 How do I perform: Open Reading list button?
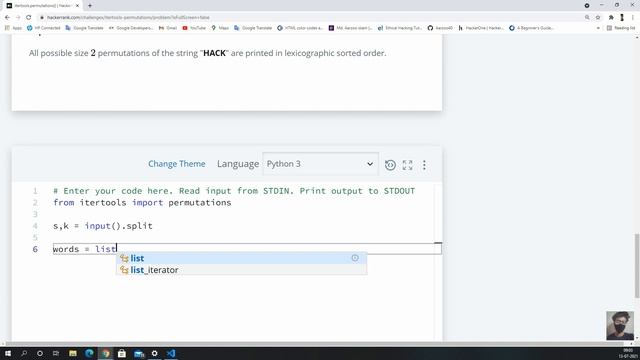621,28
